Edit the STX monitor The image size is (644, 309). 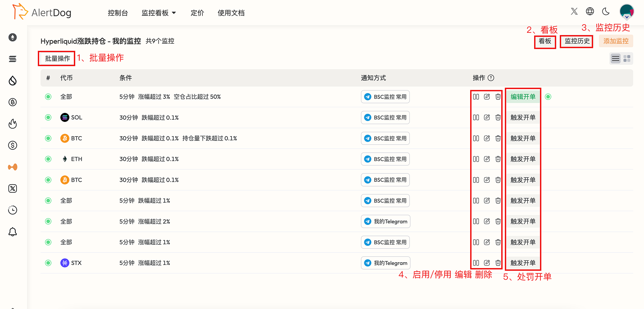(487, 263)
